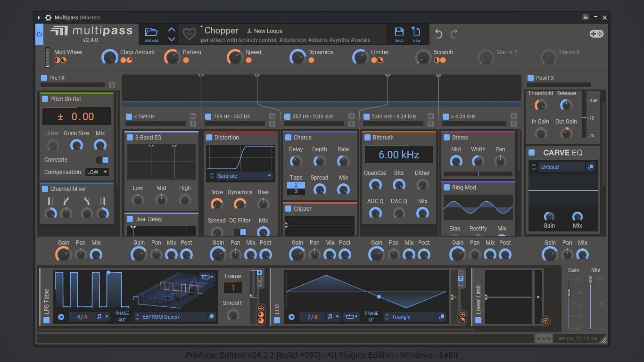The image size is (644, 362).
Task: Open the note-sync dropdown beside 2/8 rate
Action: point(333,317)
